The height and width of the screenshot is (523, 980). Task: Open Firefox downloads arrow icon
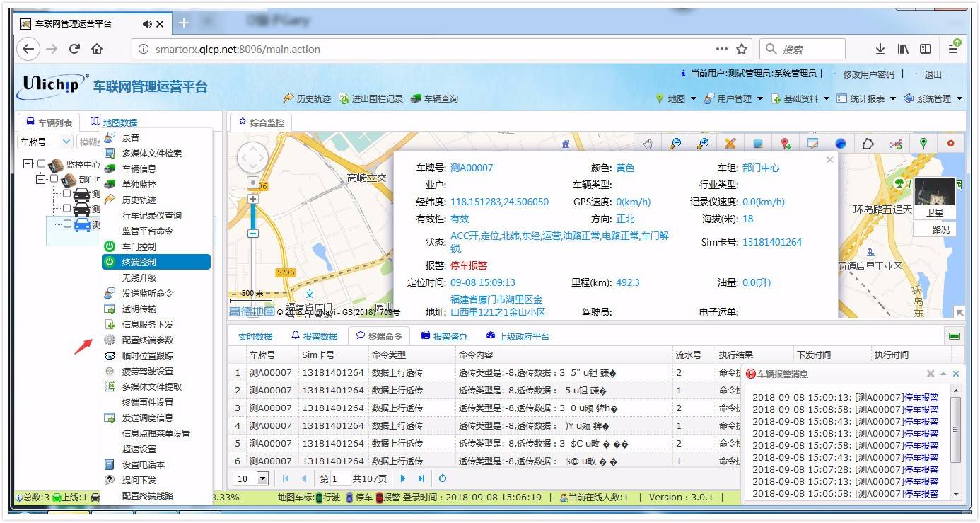880,49
